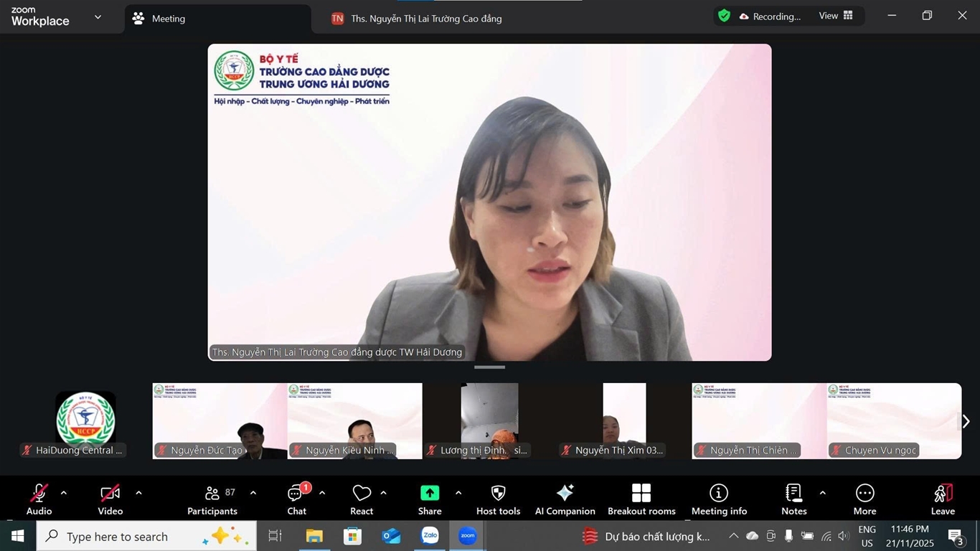Expand video options arrow beside Video
980x551 pixels.
138,493
